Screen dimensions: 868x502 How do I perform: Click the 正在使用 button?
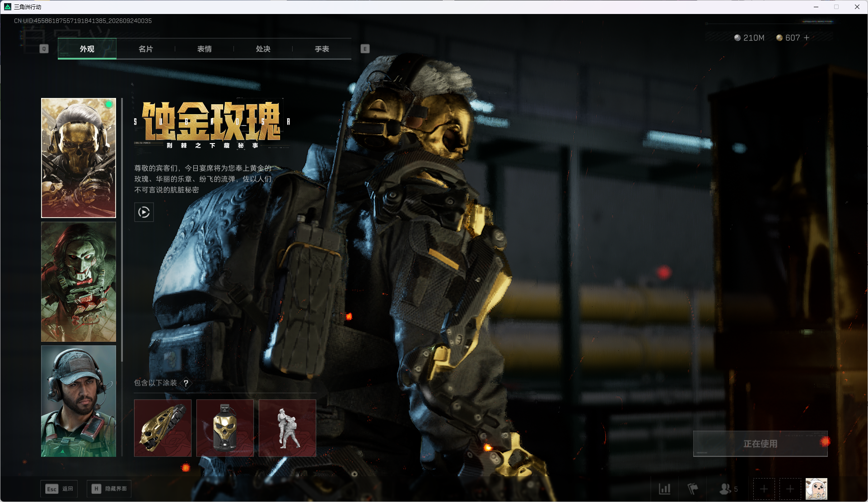pyautogui.click(x=761, y=444)
